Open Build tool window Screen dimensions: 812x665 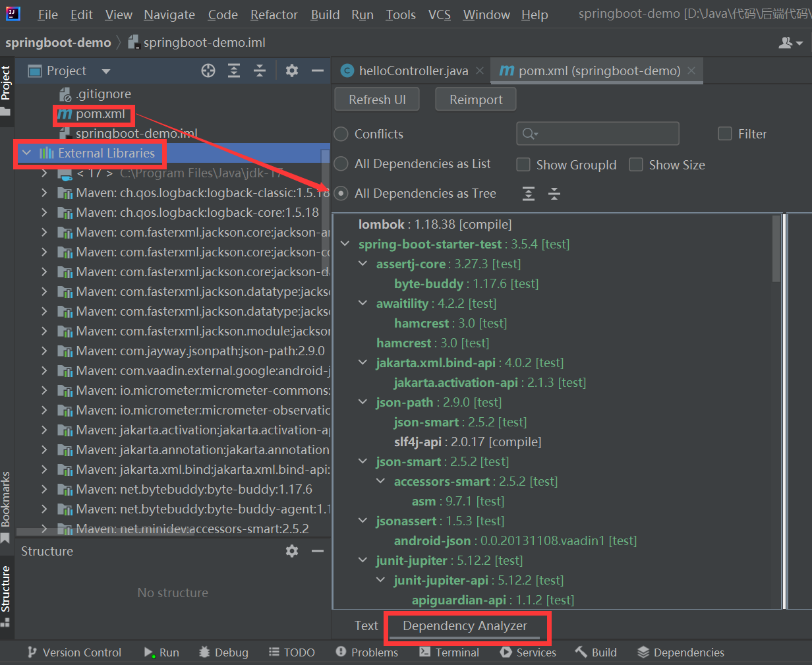(596, 652)
